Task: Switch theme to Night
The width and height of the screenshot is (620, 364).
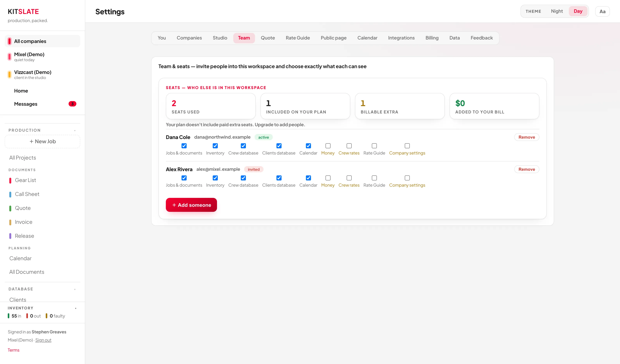Action: [557, 11]
